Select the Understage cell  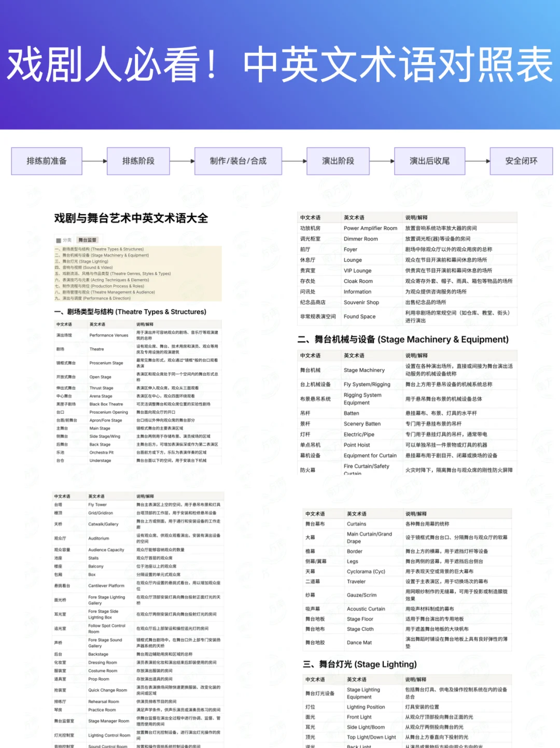100,460
